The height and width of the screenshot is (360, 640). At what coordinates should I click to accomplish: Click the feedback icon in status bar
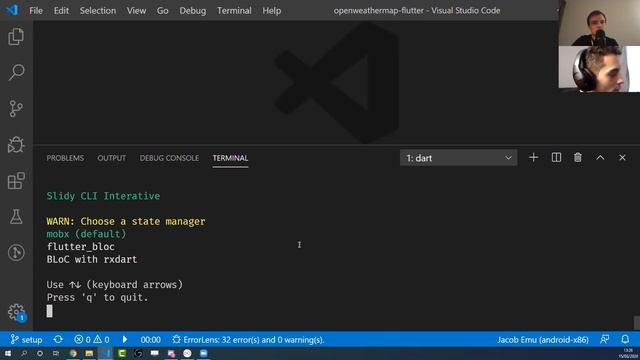pos(604,339)
